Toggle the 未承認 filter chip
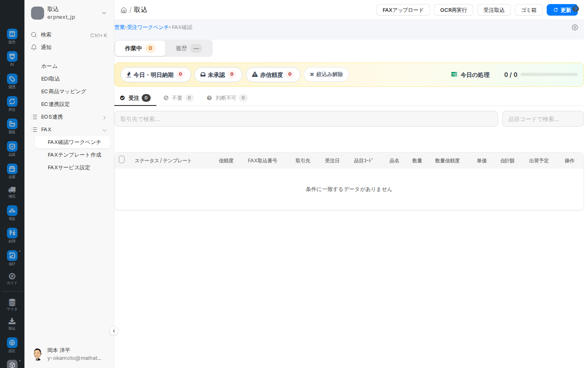 click(x=218, y=75)
